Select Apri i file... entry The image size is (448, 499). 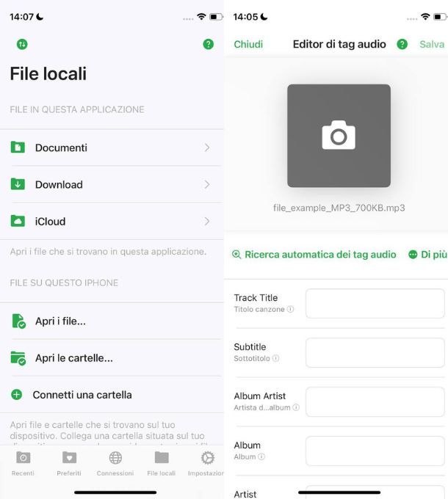click(x=112, y=321)
